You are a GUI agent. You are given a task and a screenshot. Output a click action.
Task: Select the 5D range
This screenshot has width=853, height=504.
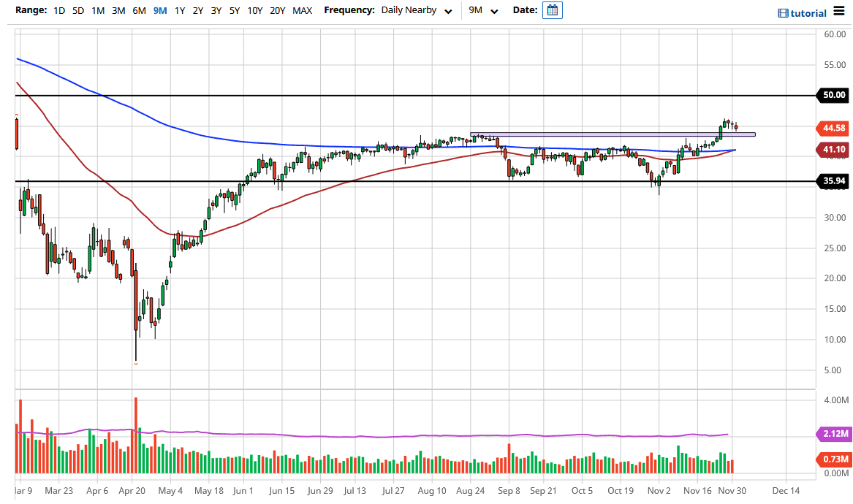pos(78,11)
